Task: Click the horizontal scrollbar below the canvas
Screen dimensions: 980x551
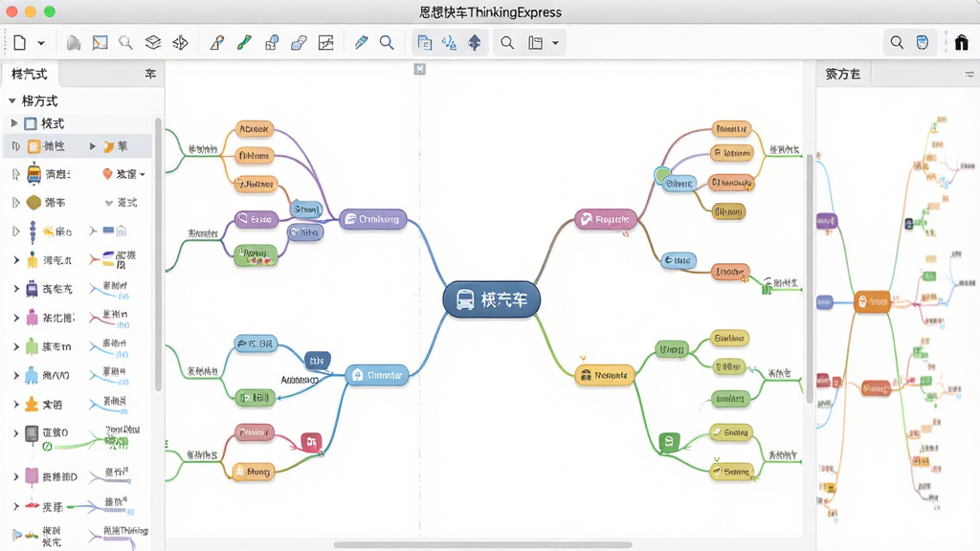Action: 482,544
